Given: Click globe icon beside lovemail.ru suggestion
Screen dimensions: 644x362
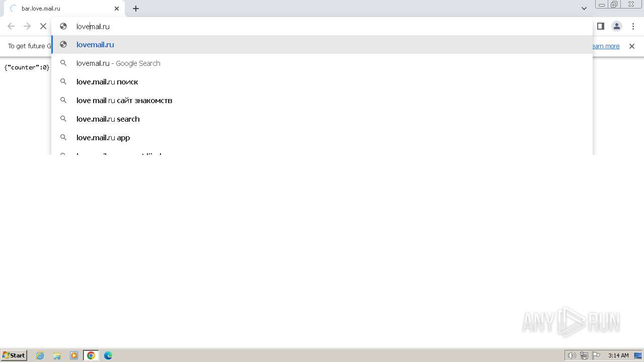Looking at the screenshot, I should [x=63, y=45].
